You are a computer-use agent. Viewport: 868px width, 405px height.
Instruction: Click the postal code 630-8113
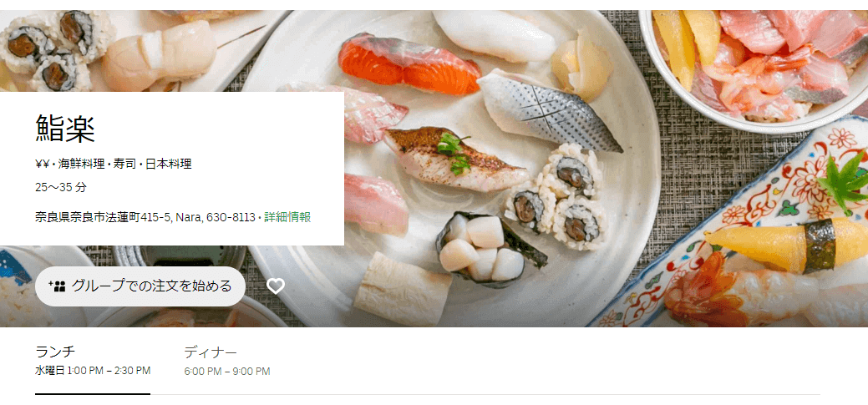pos(231,217)
